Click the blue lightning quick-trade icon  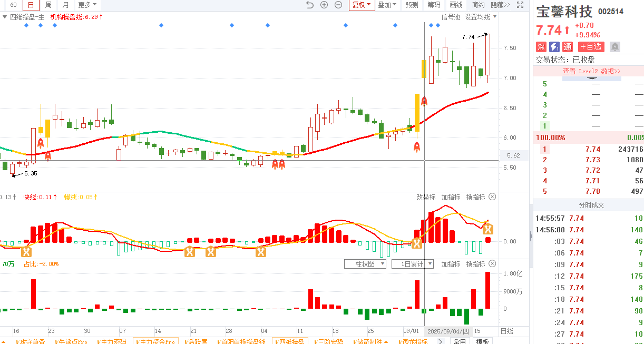[554, 47]
